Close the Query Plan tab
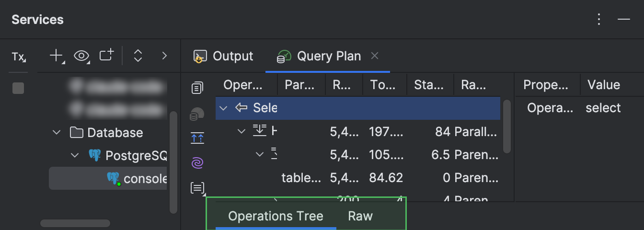This screenshot has height=230, width=644. [x=375, y=56]
